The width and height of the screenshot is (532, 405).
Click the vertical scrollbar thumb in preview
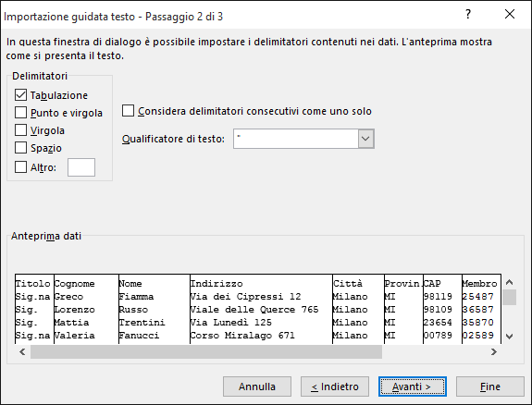point(509,298)
